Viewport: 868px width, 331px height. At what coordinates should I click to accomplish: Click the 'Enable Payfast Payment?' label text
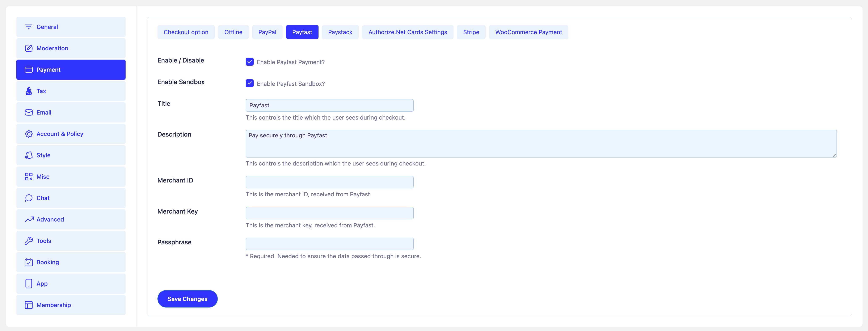pos(290,62)
